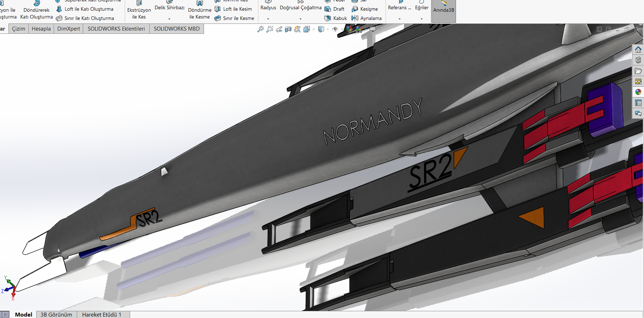
Task: Click the Previous View icon
Action: click(x=279, y=29)
